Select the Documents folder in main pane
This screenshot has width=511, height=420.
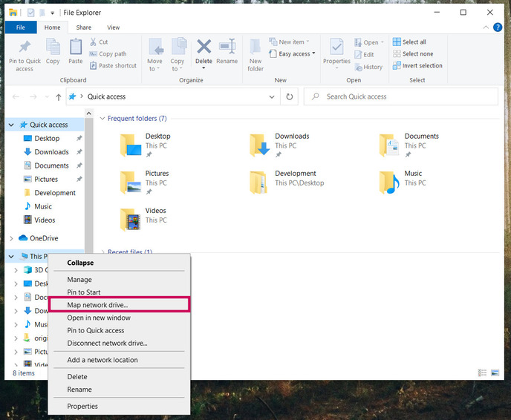click(409, 145)
